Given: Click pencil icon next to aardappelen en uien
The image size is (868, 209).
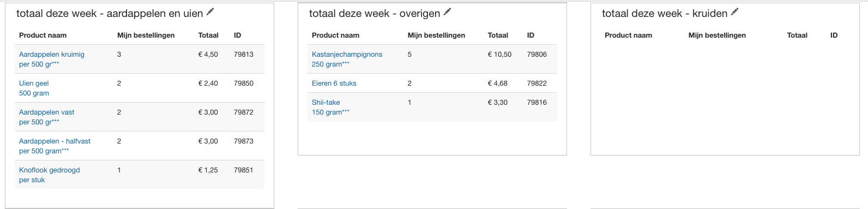Looking at the screenshot, I should [210, 12].
